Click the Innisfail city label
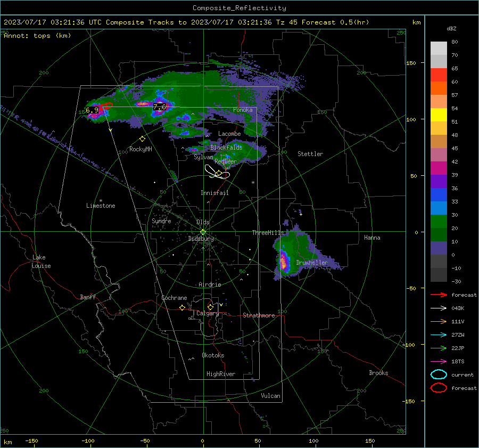The width and height of the screenshot is (479, 448). 214,193
